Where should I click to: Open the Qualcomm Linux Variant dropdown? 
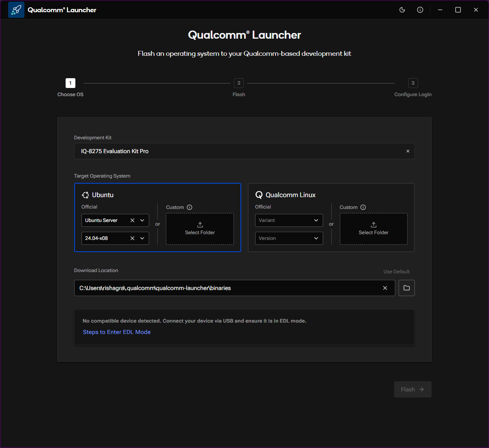289,220
